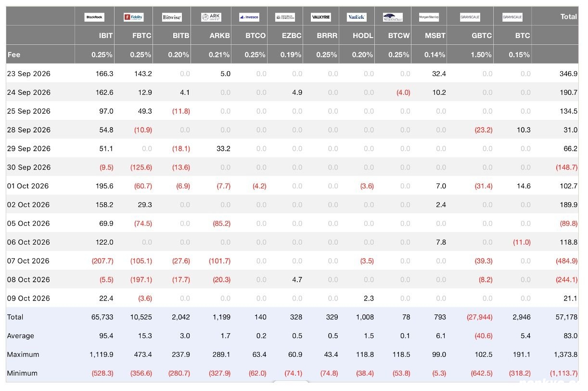Screen dimensions: 588x391
Task: Click the 195.6 IBIT value on 01 Oct
Action: click(x=105, y=186)
